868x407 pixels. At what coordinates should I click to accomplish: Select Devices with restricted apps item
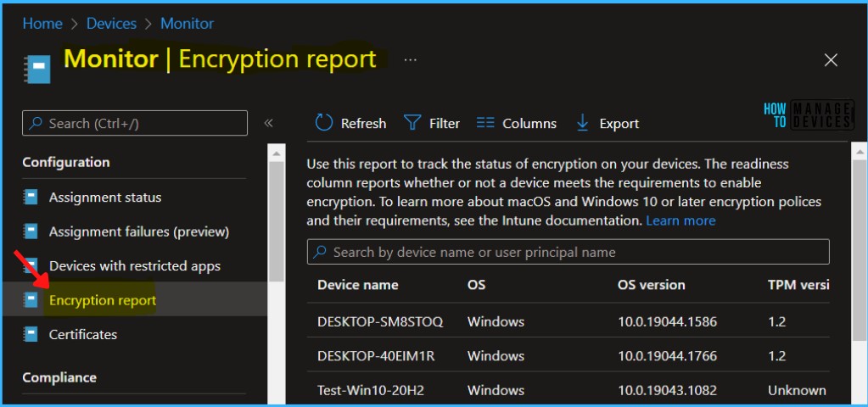[135, 265]
